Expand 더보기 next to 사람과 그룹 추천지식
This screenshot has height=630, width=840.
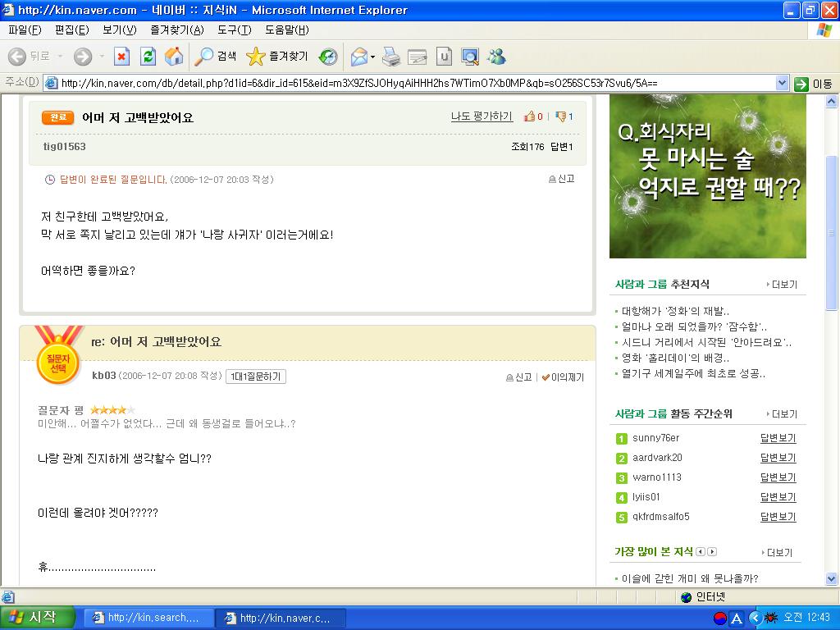[782, 285]
